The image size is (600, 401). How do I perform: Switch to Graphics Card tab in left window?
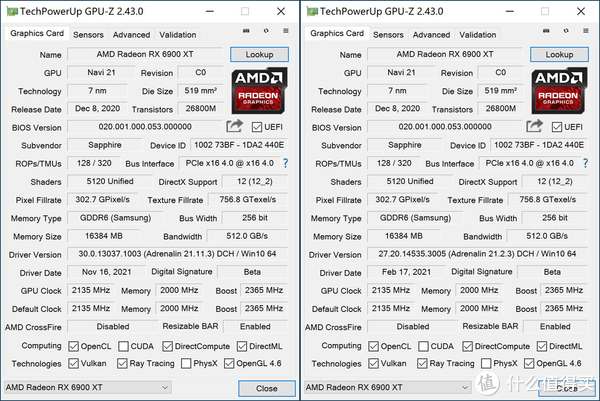pyautogui.click(x=37, y=33)
